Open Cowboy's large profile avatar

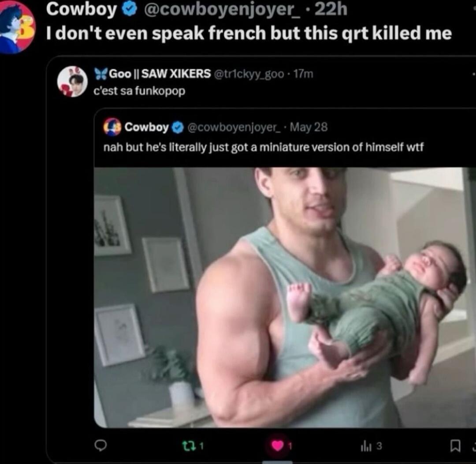[17, 27]
